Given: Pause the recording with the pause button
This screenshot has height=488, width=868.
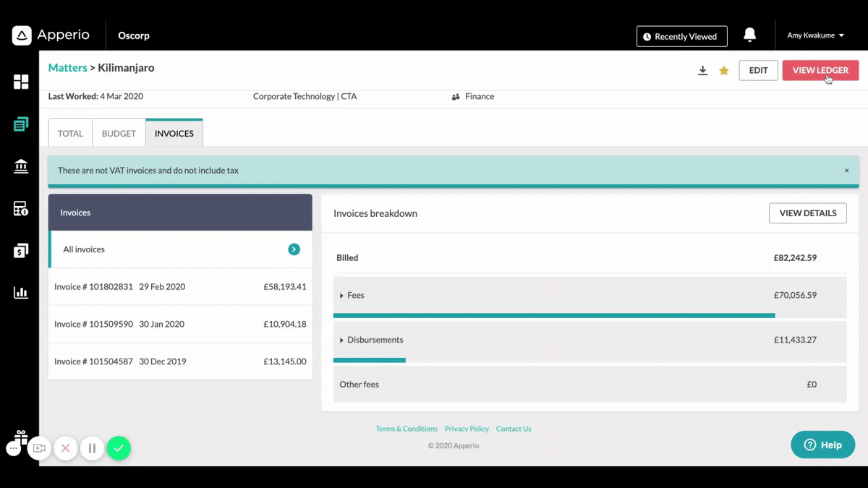Looking at the screenshot, I should [x=92, y=448].
